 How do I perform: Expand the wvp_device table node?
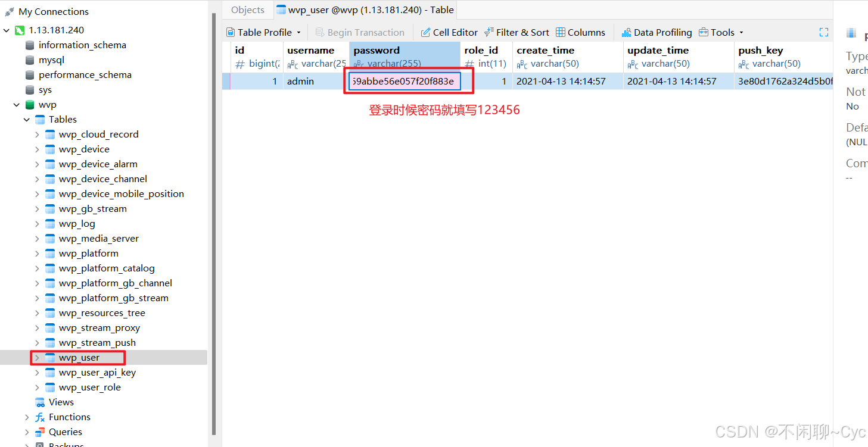point(37,149)
